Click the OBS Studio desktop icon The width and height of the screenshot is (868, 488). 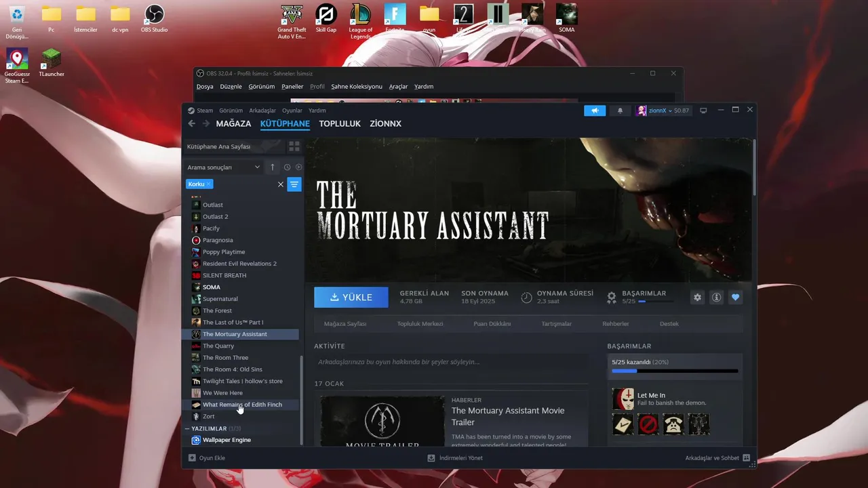click(x=154, y=19)
